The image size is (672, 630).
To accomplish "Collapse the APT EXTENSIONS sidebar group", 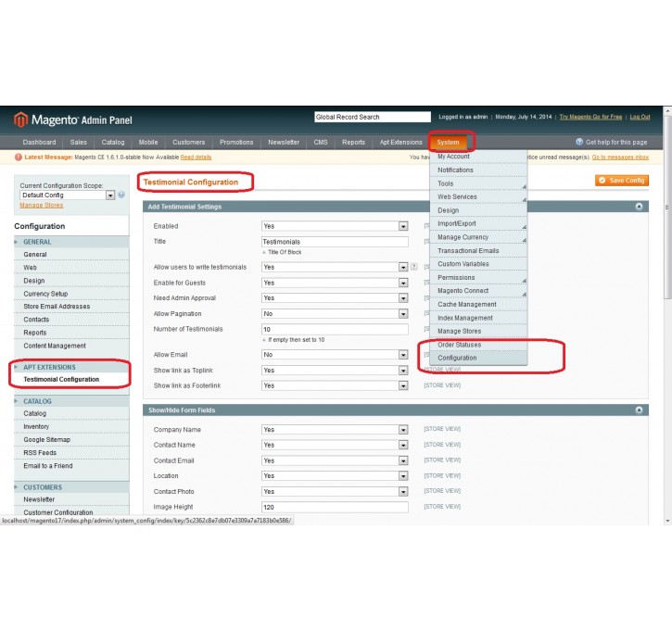I will pos(71,368).
